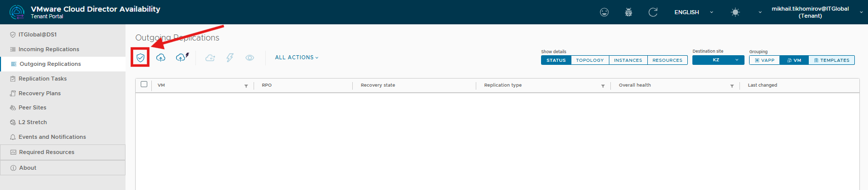This screenshot has height=190, width=868.
Task: Open the VM column filter
Action: pos(246,86)
